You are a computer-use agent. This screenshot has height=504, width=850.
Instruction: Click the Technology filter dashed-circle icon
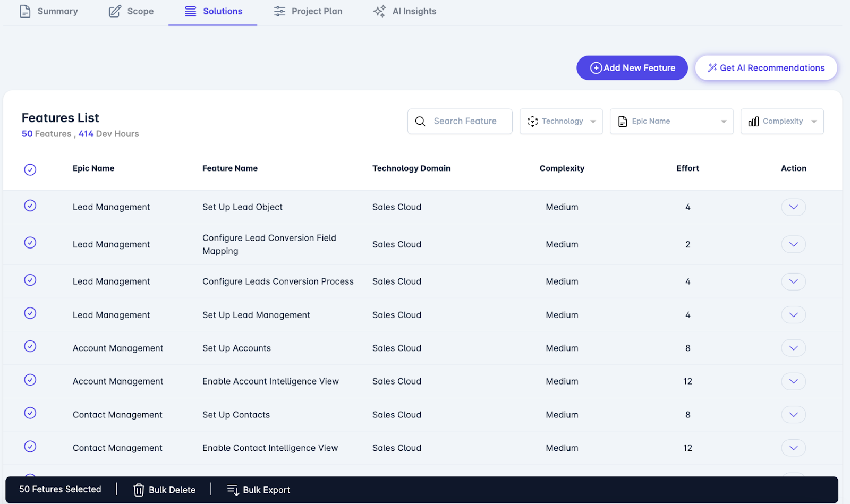[532, 122]
